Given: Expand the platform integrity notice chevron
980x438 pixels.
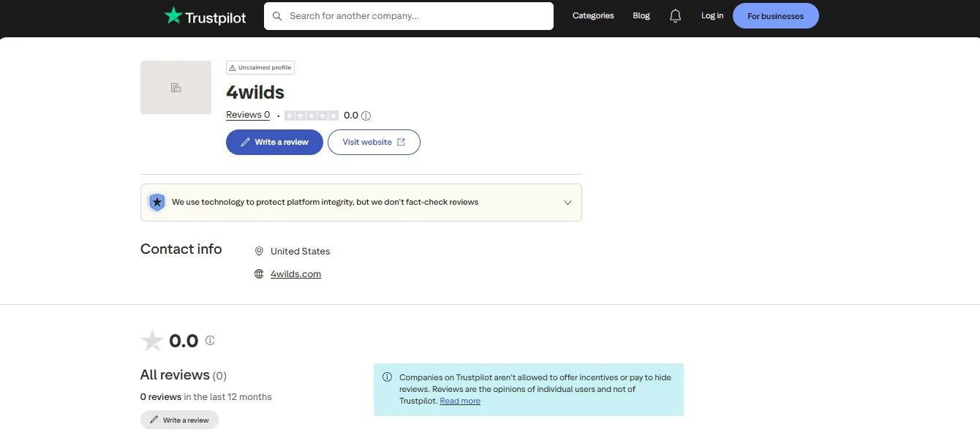Looking at the screenshot, I should pyautogui.click(x=568, y=203).
